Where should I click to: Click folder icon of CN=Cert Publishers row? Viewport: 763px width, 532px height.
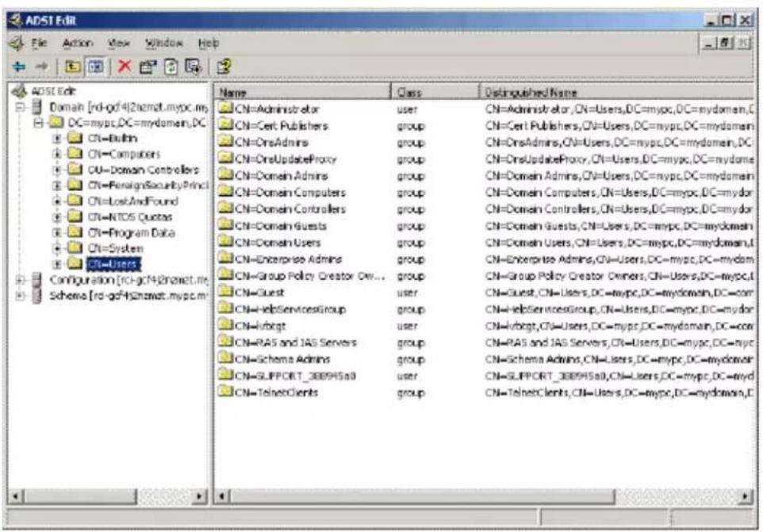[x=225, y=125]
